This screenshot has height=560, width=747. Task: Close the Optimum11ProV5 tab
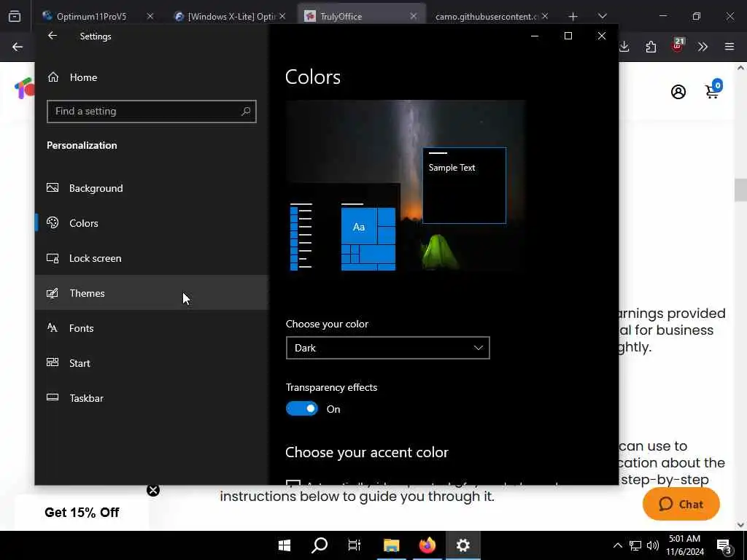click(150, 16)
